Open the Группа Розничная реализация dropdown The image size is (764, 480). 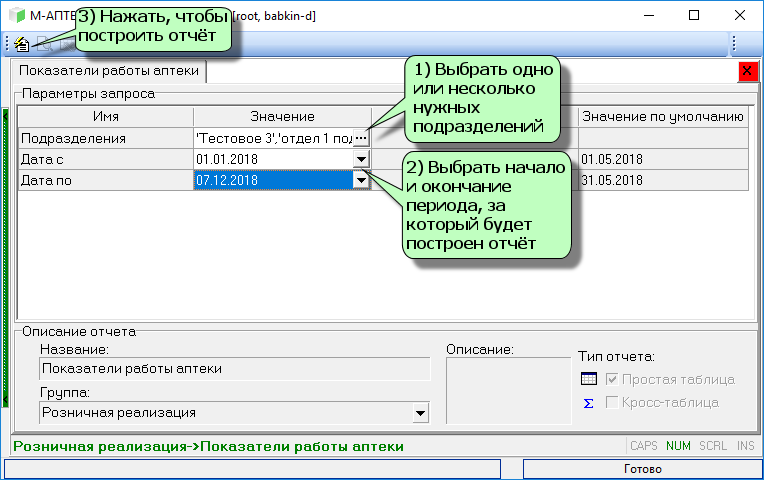(420, 413)
